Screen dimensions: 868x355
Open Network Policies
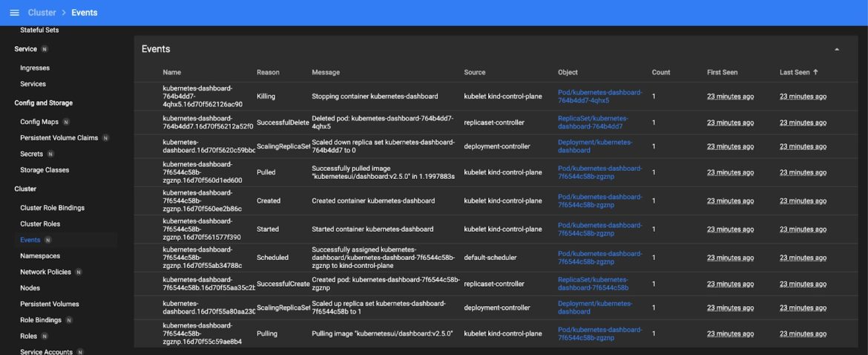coord(45,272)
